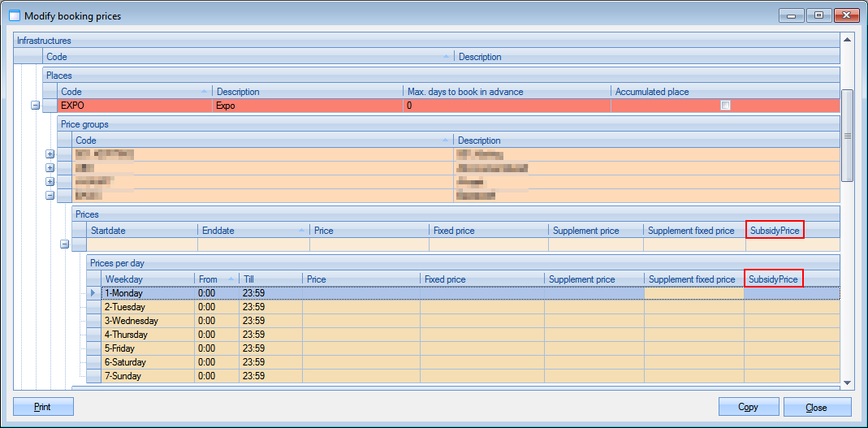Click SubsidyPrice header in Prices per day
868x428 pixels.
(774, 279)
